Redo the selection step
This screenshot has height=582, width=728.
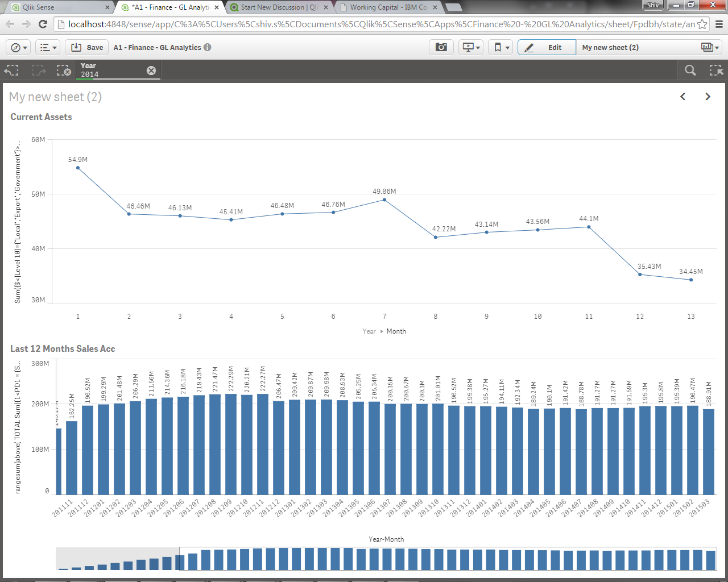38,70
